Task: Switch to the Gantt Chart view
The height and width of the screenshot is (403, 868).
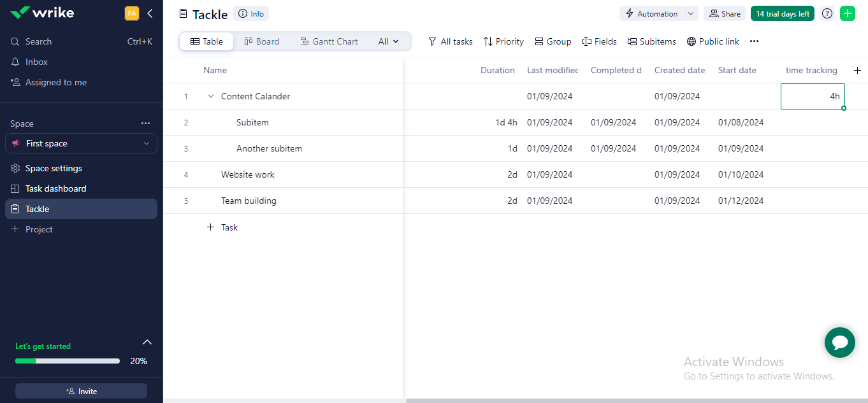Action: pyautogui.click(x=329, y=41)
